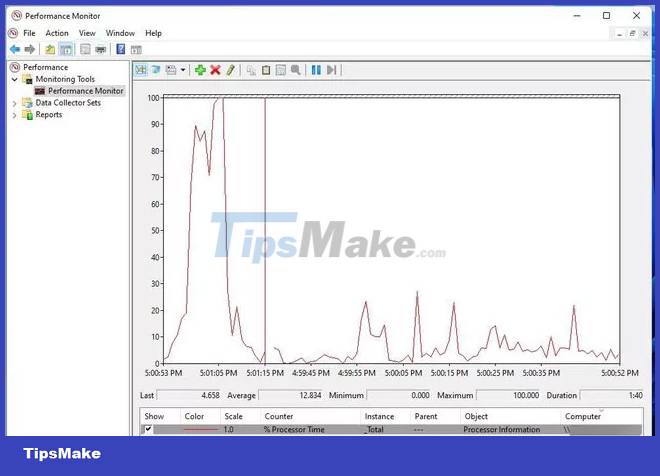Expand the Data Collector Sets node
This screenshot has height=476, width=660.
(x=15, y=103)
